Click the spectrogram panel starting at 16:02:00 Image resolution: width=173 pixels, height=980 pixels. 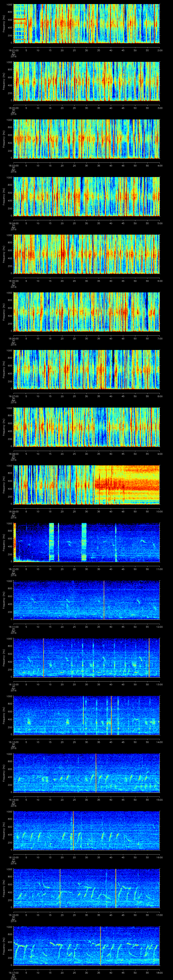tap(87, 81)
